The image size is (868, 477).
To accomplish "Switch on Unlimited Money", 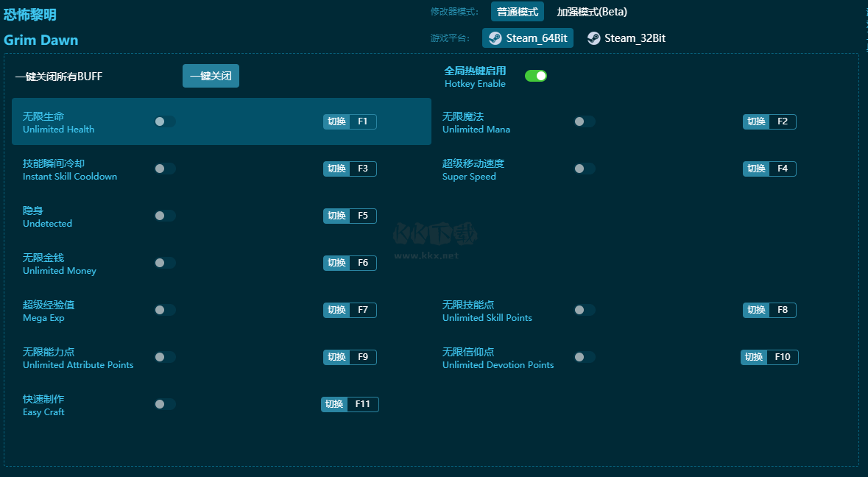I will coord(165,262).
